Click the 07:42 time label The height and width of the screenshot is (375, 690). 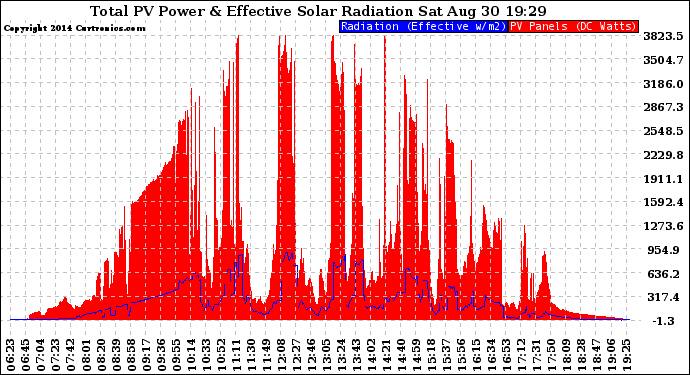click(x=72, y=354)
